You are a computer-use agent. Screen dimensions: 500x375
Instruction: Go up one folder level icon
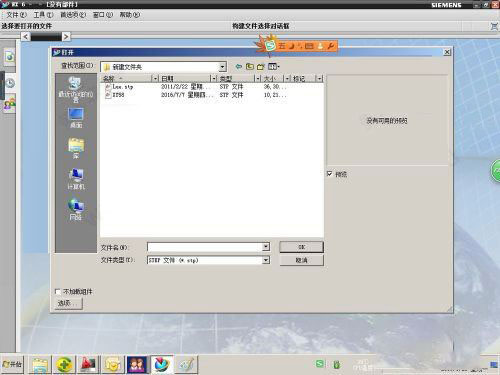pyautogui.click(x=250, y=67)
